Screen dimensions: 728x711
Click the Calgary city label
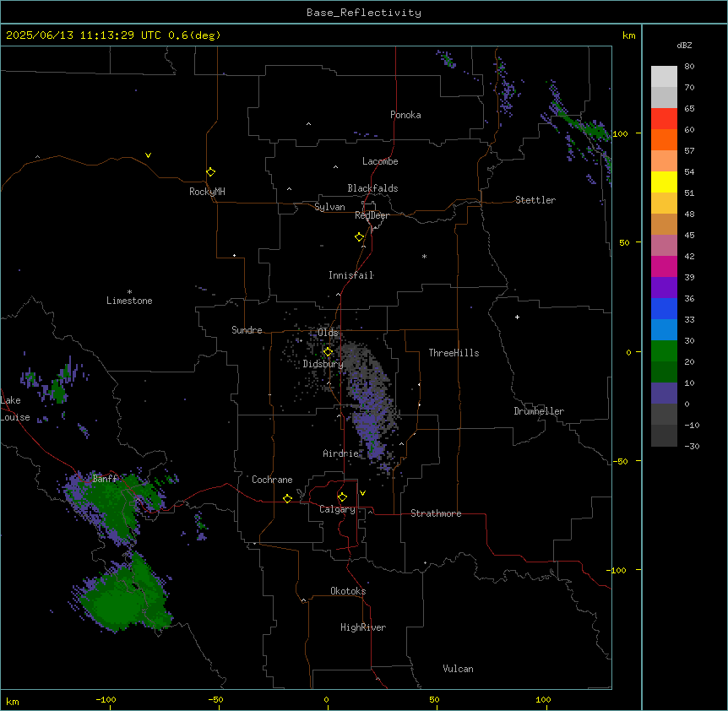(x=337, y=509)
